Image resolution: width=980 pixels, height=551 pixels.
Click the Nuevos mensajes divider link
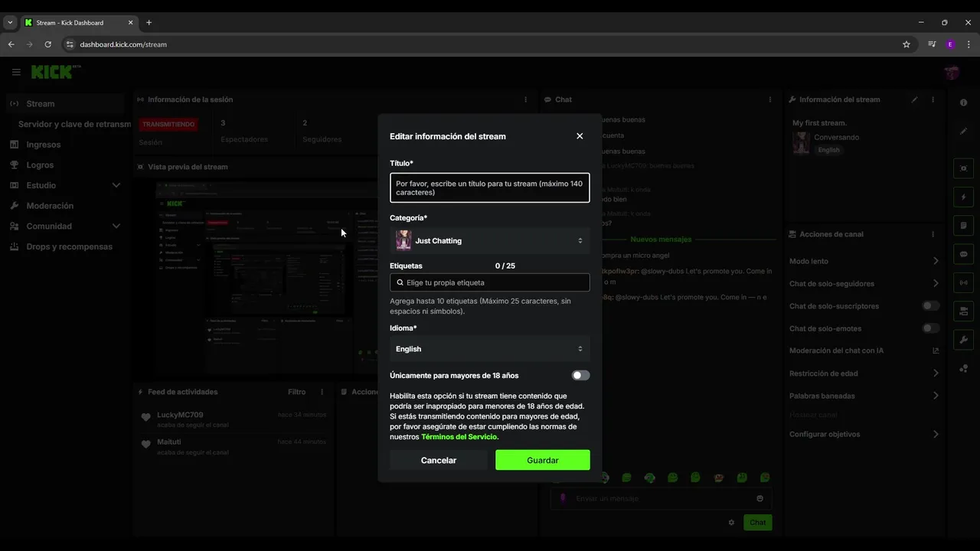point(661,240)
